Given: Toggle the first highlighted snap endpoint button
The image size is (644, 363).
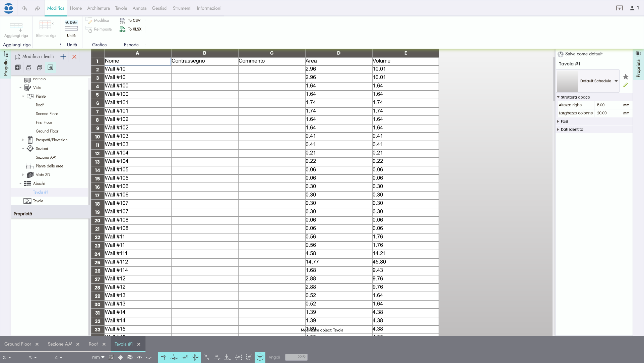Looking at the screenshot, I should pos(163,357).
